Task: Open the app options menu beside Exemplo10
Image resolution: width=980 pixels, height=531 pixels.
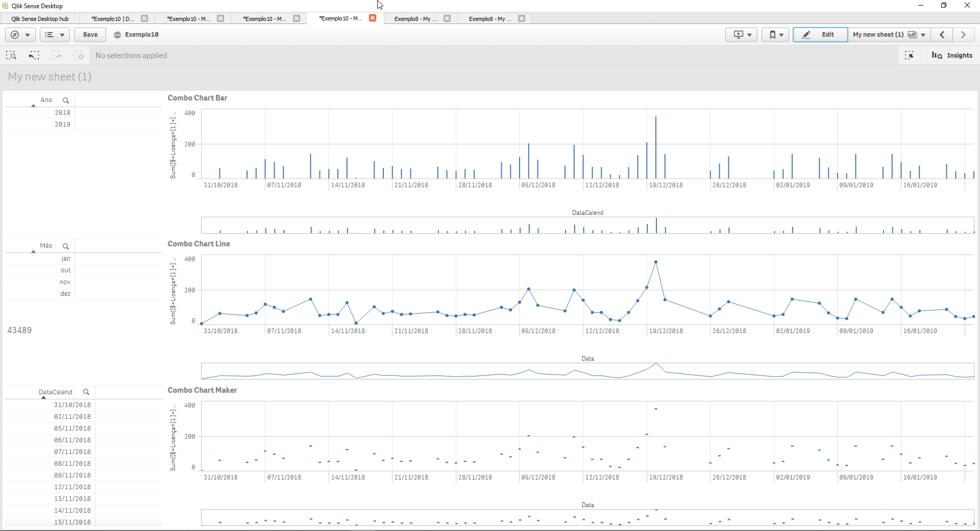Action: coord(117,35)
